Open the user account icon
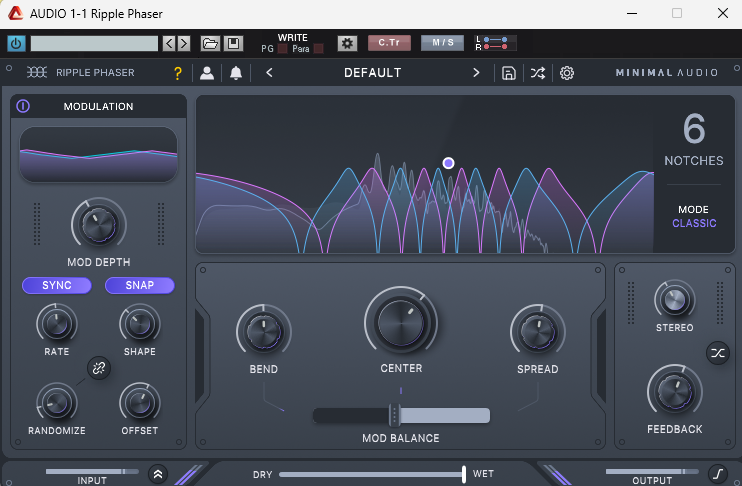The image size is (742, 486). pyautogui.click(x=207, y=73)
